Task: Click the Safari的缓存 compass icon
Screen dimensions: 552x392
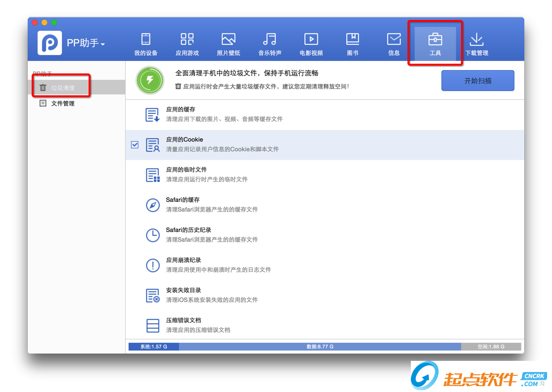Action: (153, 205)
